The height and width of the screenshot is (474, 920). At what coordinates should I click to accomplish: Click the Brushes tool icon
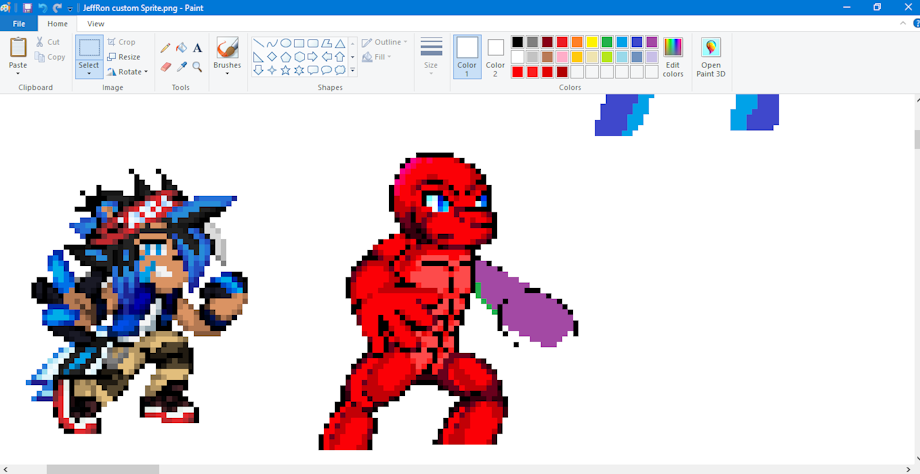tap(227, 48)
